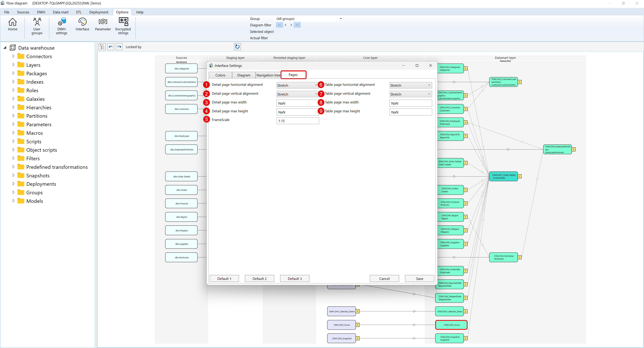This screenshot has height=348, width=644.
Task: Click the redo arrow icon
Action: tap(119, 46)
